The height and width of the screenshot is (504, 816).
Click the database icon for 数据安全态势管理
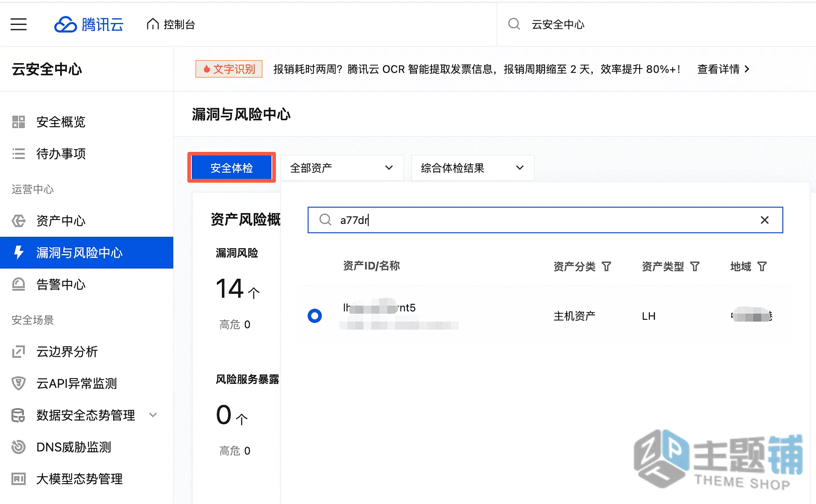[19, 415]
